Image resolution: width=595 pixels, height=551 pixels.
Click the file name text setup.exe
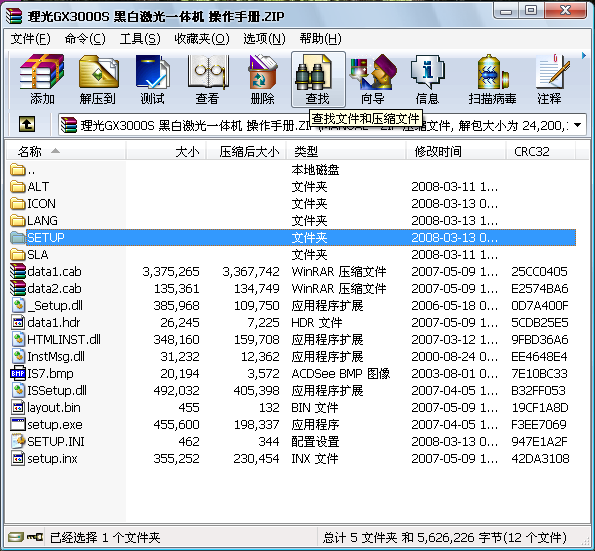(x=55, y=425)
